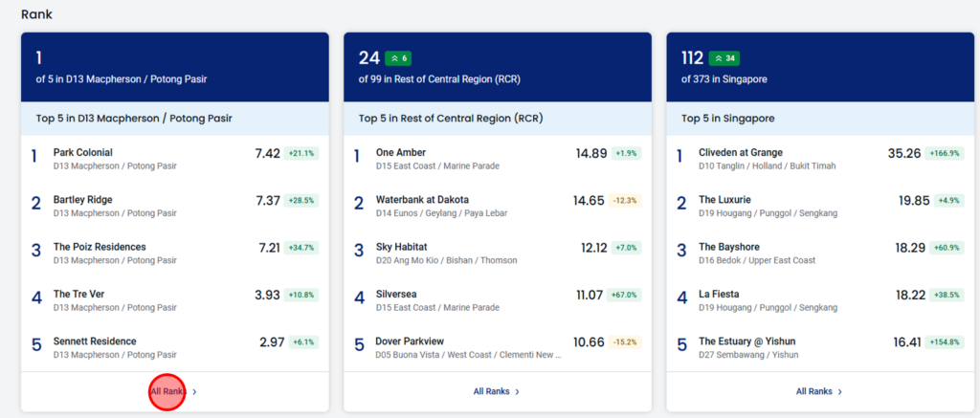Click the +166.9% badge for Cliveden at Grange

point(945,154)
